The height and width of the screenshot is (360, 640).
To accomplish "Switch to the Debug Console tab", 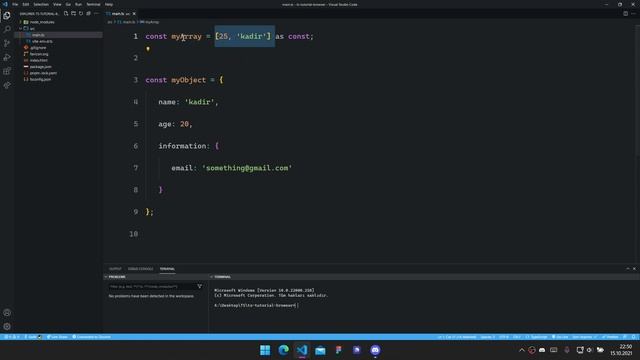I will 140,269.
